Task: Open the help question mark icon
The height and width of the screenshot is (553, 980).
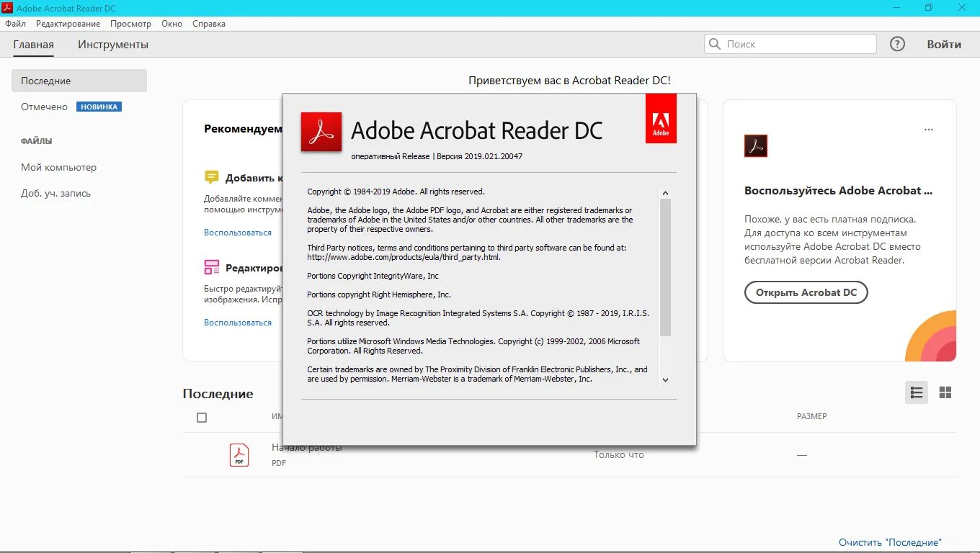Action: (x=897, y=44)
